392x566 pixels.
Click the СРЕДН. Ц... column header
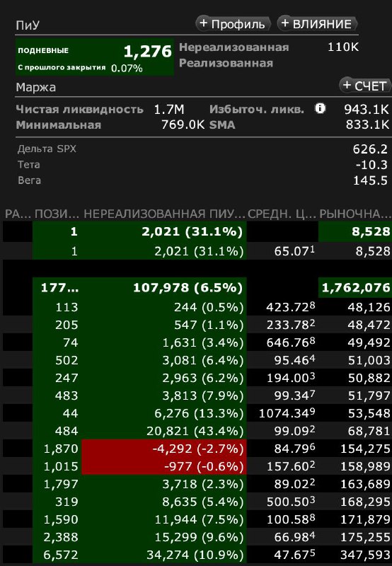point(282,214)
